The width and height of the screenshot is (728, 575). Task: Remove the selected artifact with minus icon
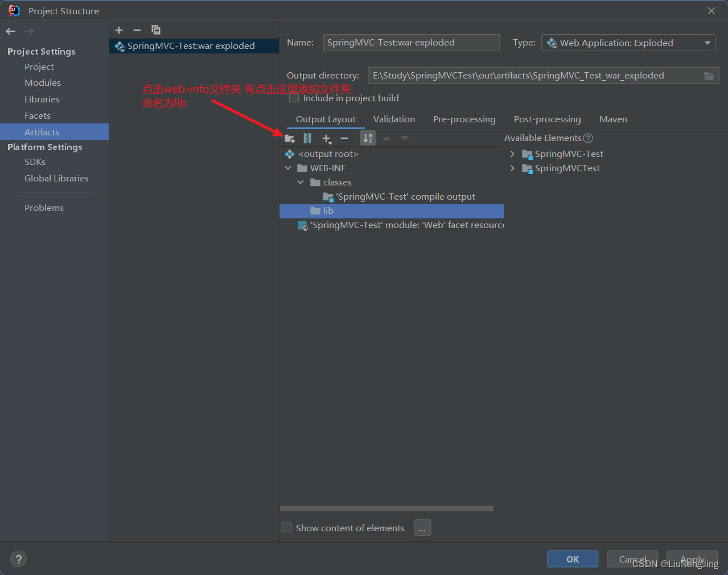click(137, 30)
